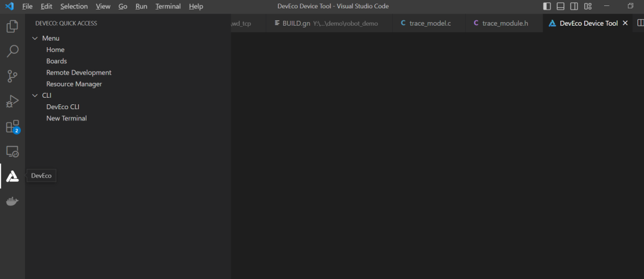Open the Run menu
The image size is (644, 279).
141,6
